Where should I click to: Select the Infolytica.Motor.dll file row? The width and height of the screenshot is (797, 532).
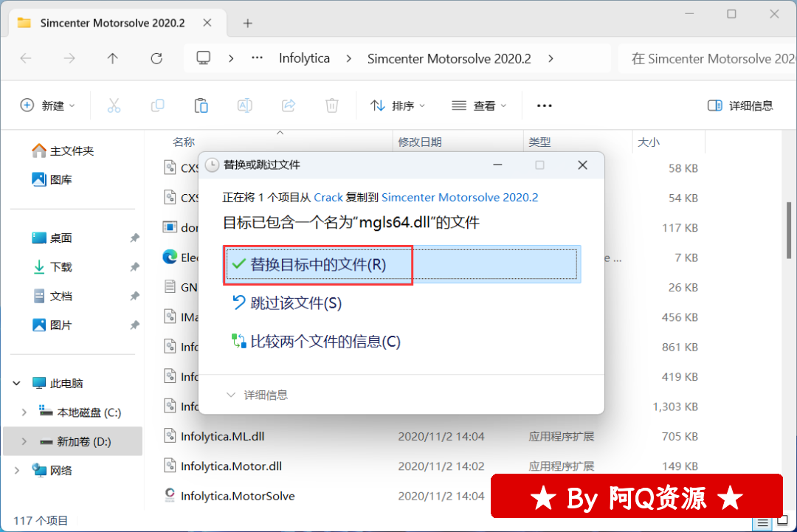coord(430,466)
